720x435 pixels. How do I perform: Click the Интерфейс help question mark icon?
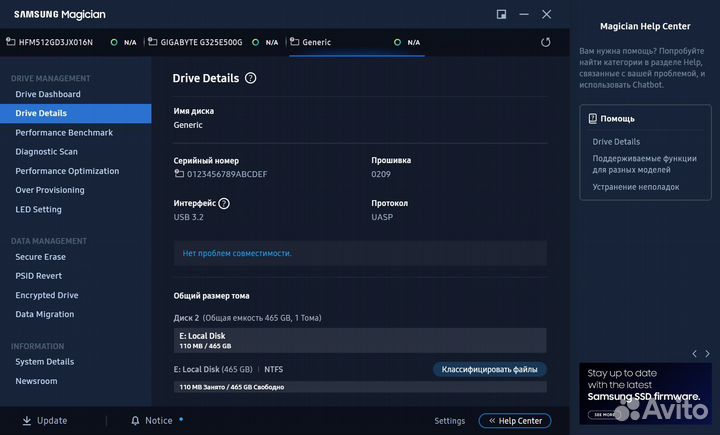pos(224,203)
